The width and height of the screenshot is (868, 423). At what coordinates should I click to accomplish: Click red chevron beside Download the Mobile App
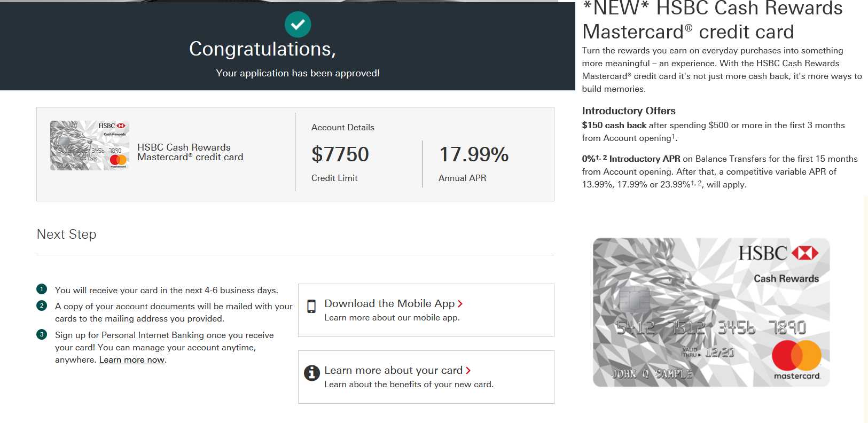tap(460, 304)
